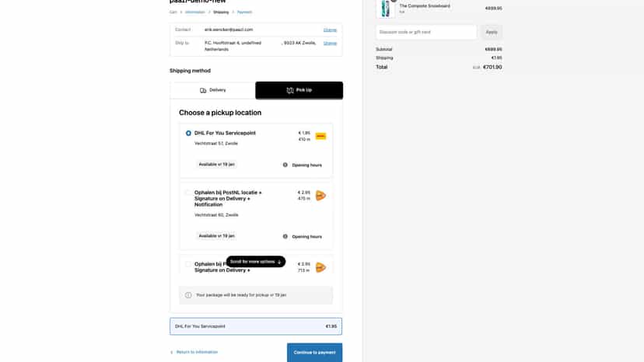
Task: Click the clock icon for PostNL opening hours
Action: 285,236
